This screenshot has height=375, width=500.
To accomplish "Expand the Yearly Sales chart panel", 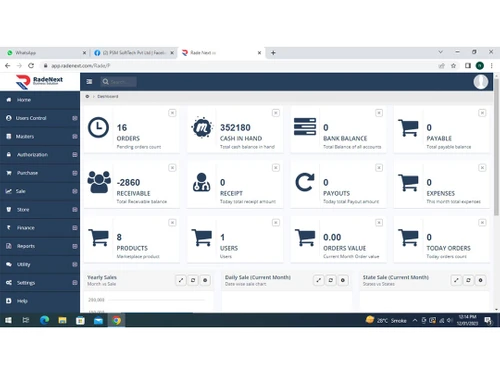I will point(181,280).
